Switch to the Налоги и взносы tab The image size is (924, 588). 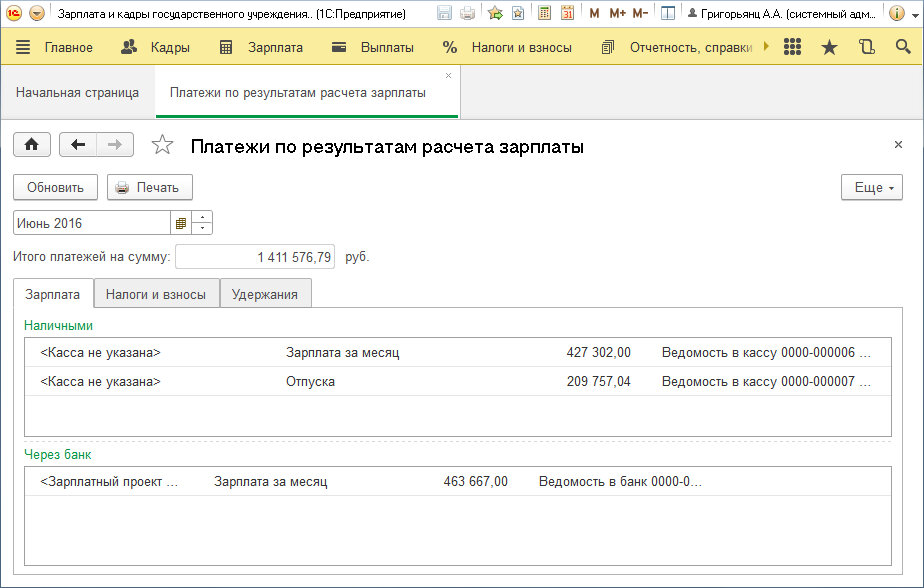pyautogui.click(x=156, y=294)
